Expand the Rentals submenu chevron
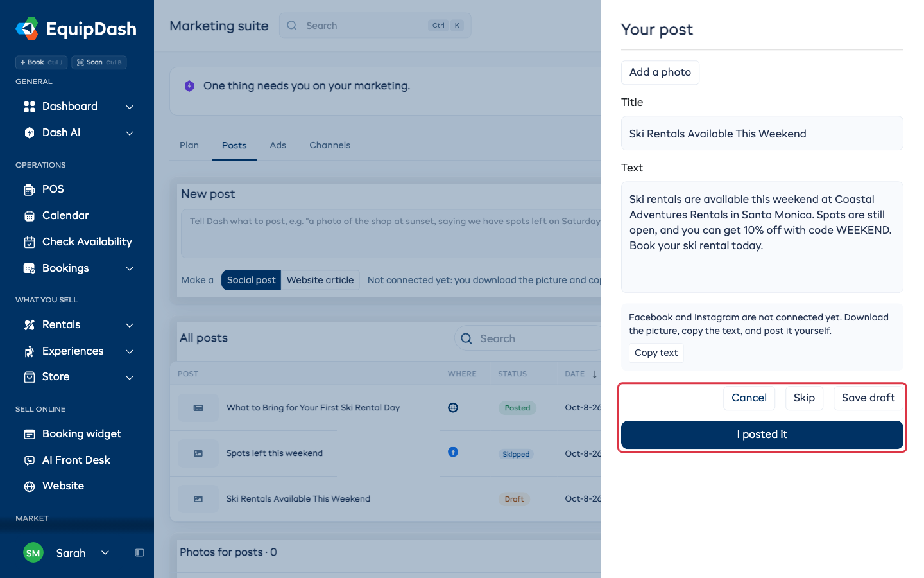Screen dimensions: 924x578 point(130,325)
